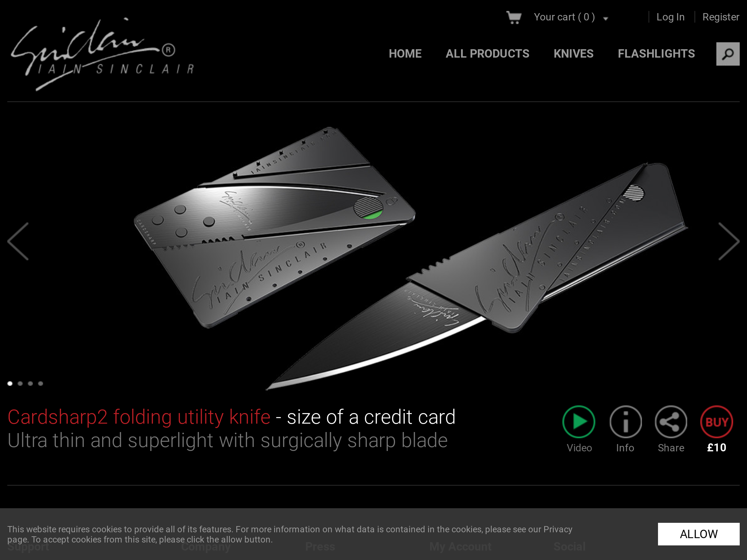Click the shopping cart icon
Viewport: 747px width, 560px height.
pos(514,17)
